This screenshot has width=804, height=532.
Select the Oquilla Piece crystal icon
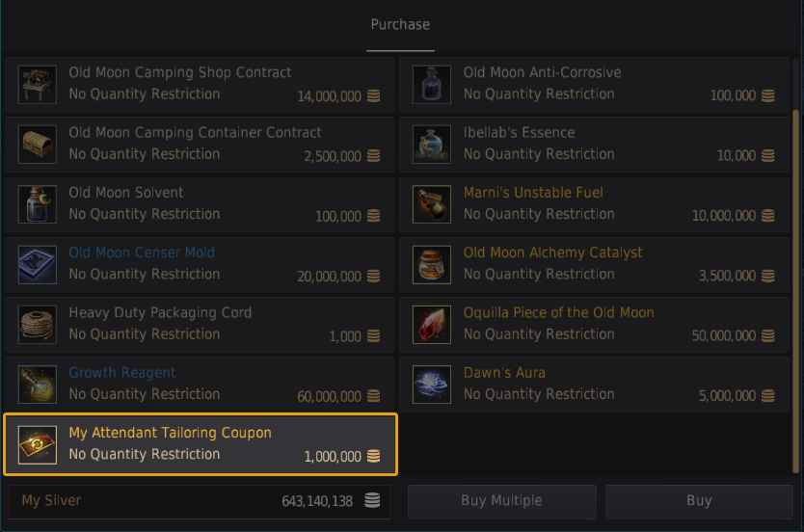[432, 325]
